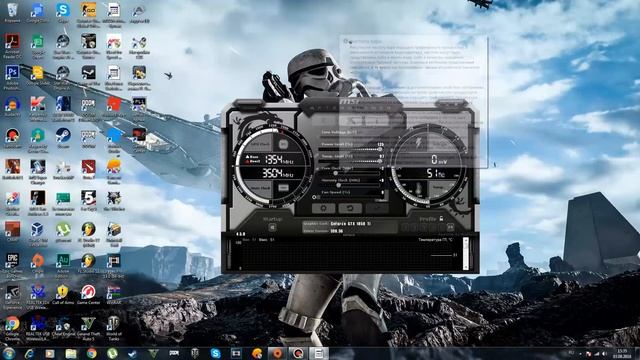The image size is (640, 360).
Task: Click the GPU Clock chip button in left gauge
Action: tap(283, 144)
